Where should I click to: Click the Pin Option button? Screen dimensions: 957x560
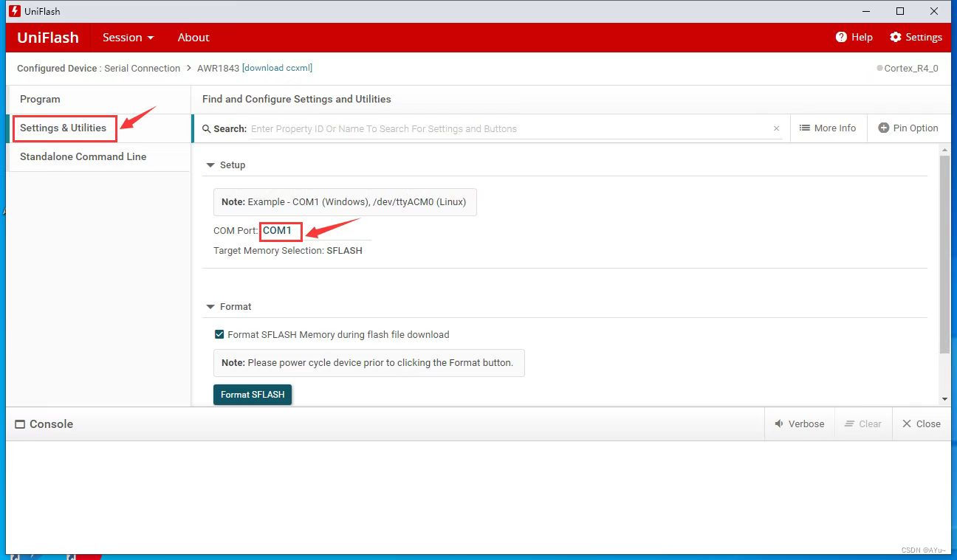point(908,128)
